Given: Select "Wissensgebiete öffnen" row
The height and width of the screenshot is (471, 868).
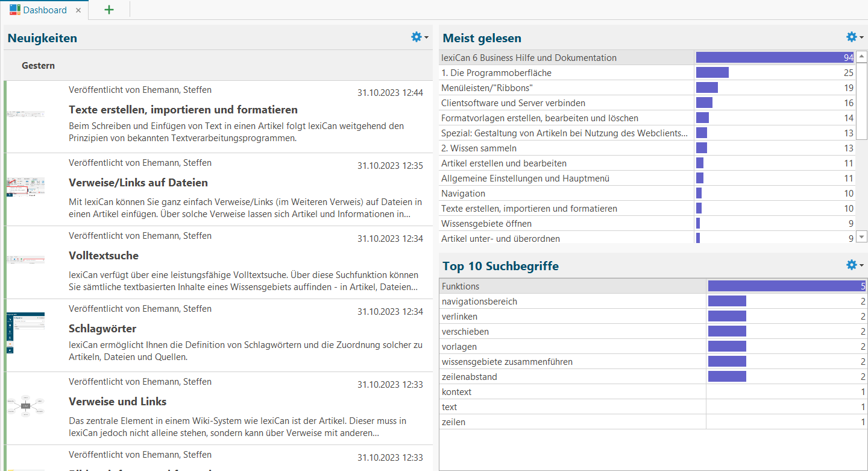Looking at the screenshot, I should click(647, 224).
